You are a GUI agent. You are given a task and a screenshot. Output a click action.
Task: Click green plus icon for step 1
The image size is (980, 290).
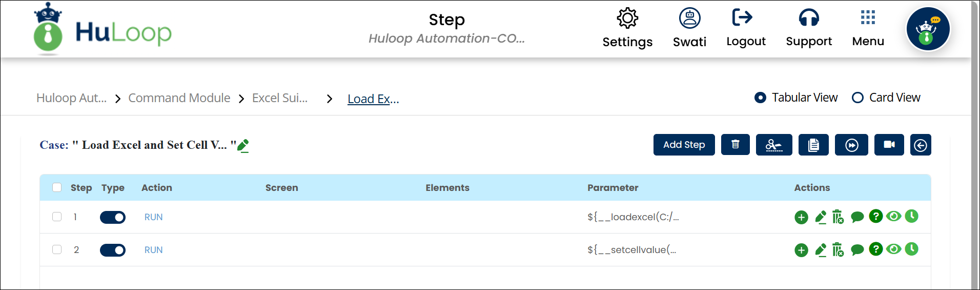click(x=801, y=217)
